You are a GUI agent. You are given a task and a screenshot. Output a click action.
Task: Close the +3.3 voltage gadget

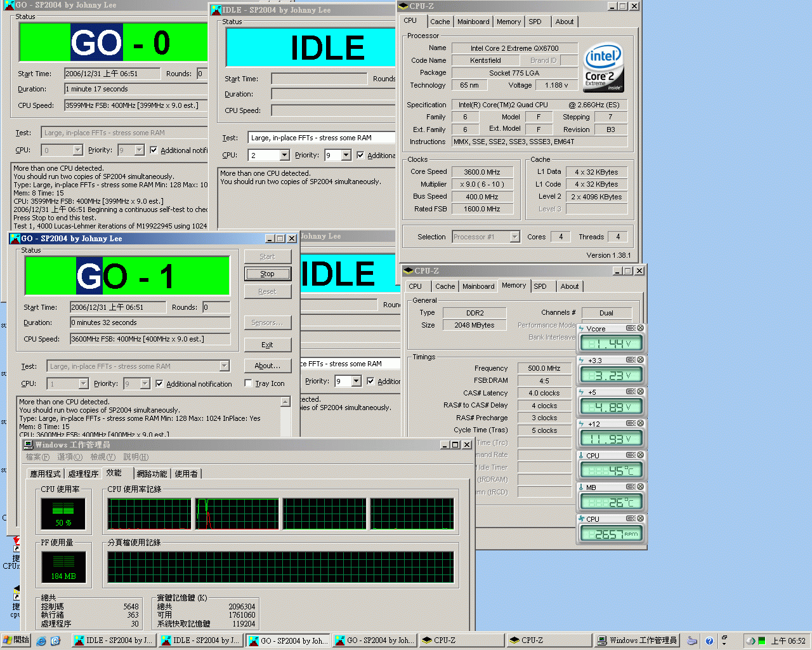[x=640, y=360]
